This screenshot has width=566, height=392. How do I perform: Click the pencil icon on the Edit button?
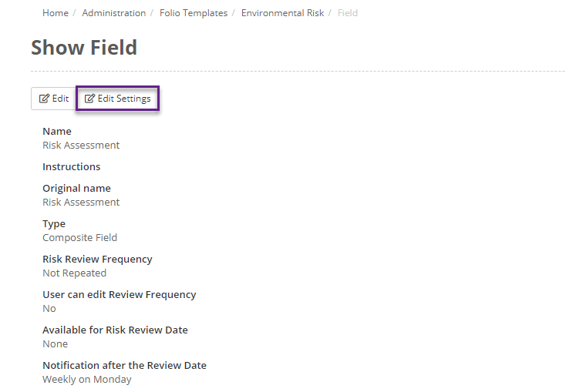click(x=44, y=99)
